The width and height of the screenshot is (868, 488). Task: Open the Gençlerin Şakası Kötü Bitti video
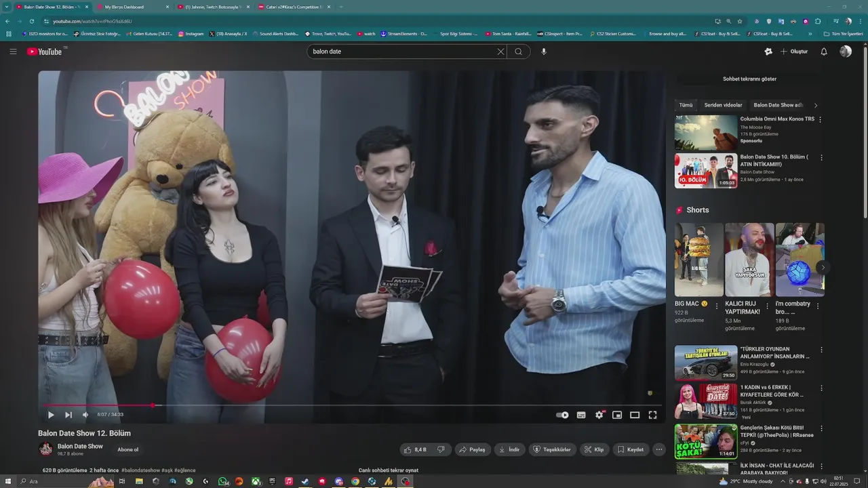(x=705, y=441)
